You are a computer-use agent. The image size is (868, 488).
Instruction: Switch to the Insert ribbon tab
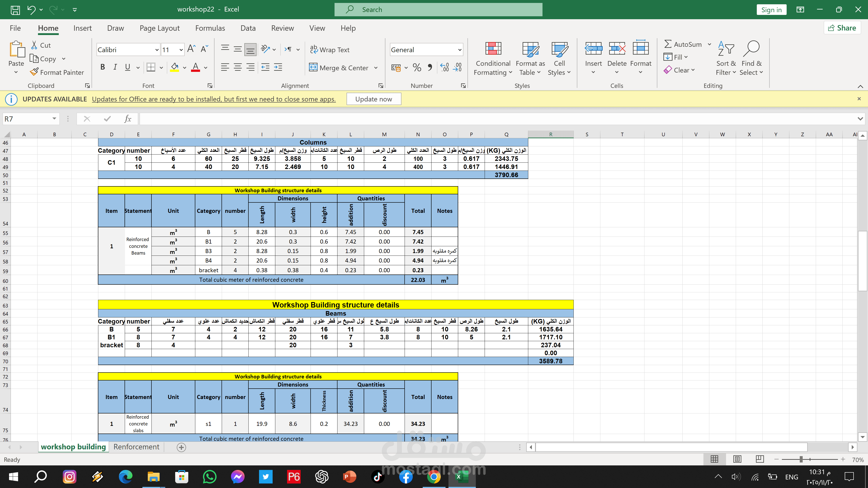(83, 28)
